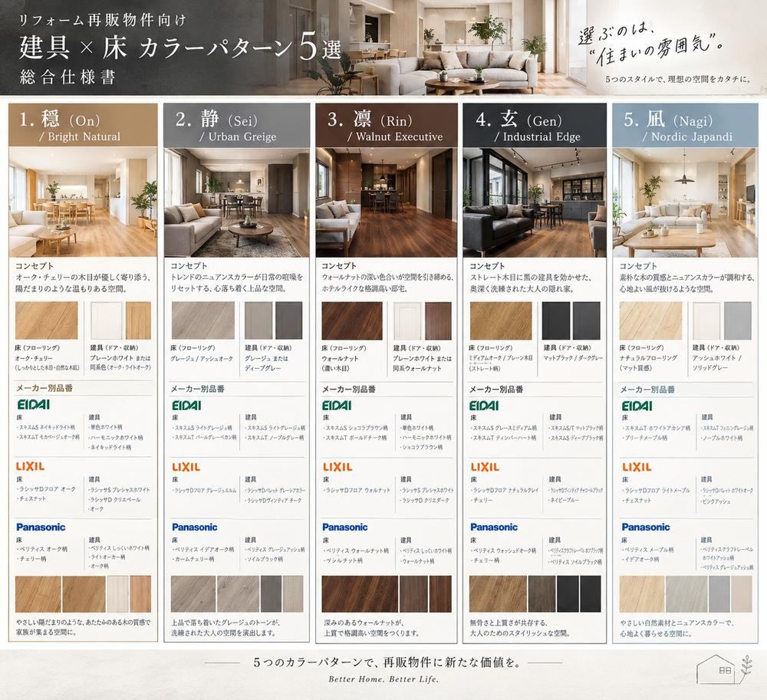Click the 'Better Home. Better Life.' tagline

(x=383, y=679)
